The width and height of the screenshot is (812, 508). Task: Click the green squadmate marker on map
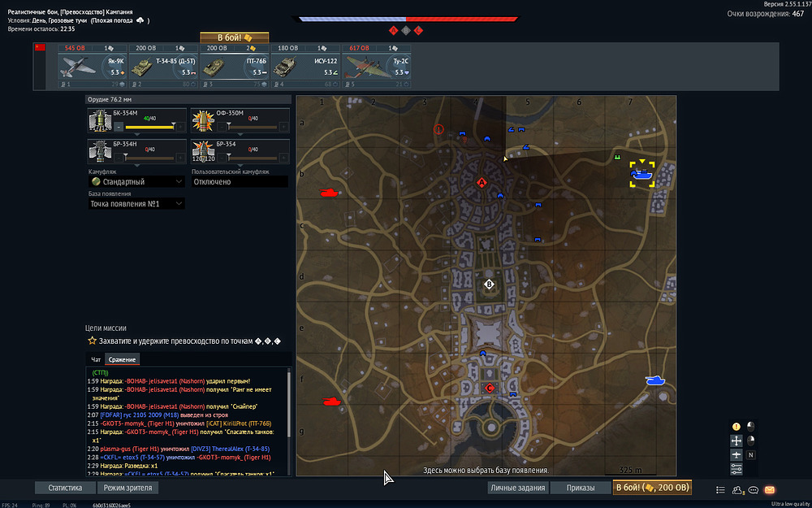[x=617, y=157]
